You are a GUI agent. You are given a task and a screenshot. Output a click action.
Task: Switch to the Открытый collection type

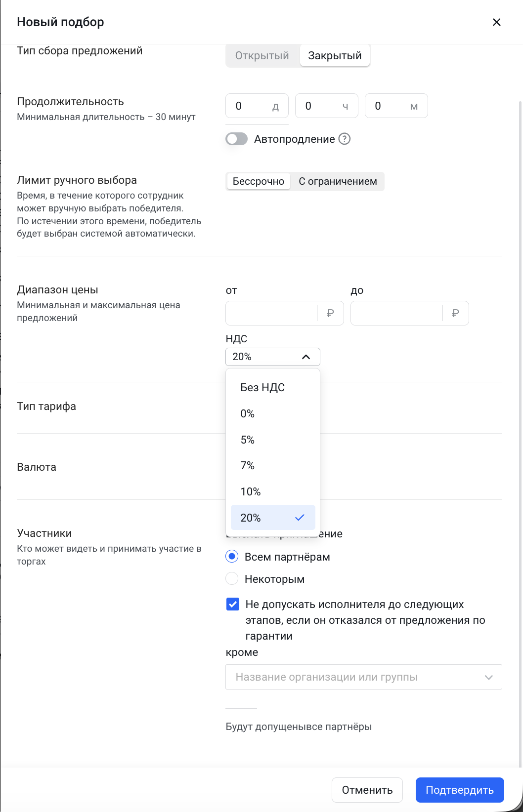(262, 56)
